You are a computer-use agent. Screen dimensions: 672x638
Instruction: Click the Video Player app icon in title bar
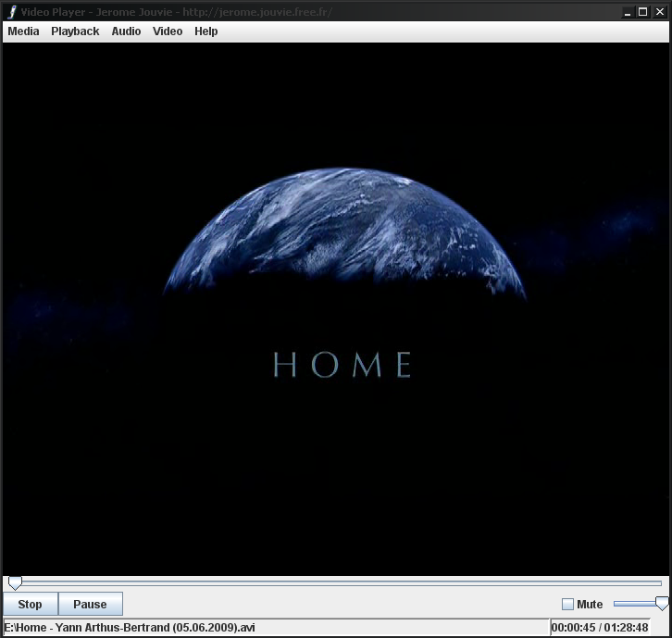pyautogui.click(x=12, y=12)
